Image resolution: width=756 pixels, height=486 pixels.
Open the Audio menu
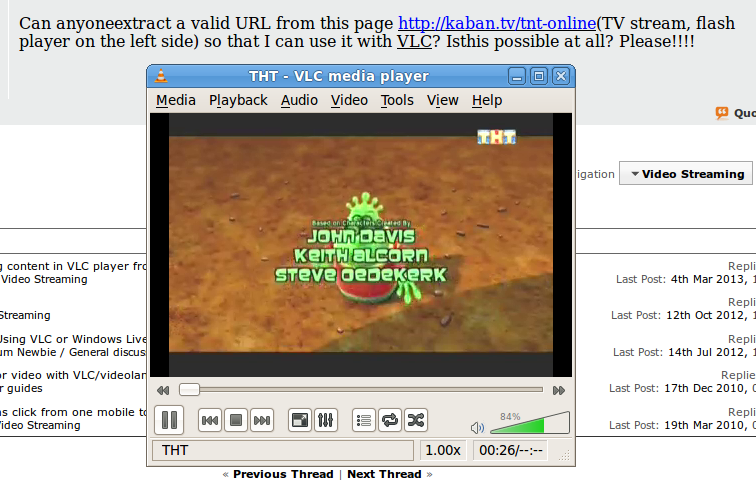299,100
